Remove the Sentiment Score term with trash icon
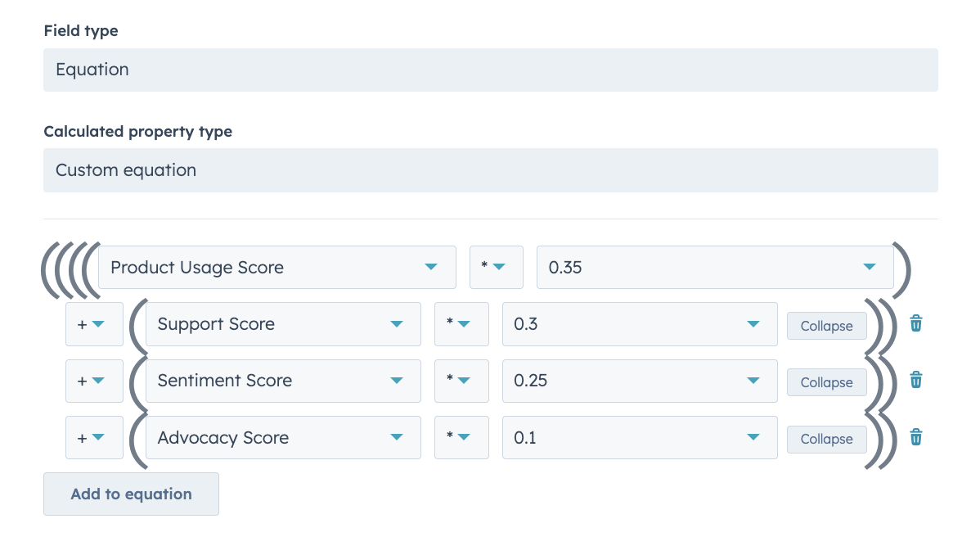 pyautogui.click(x=915, y=380)
